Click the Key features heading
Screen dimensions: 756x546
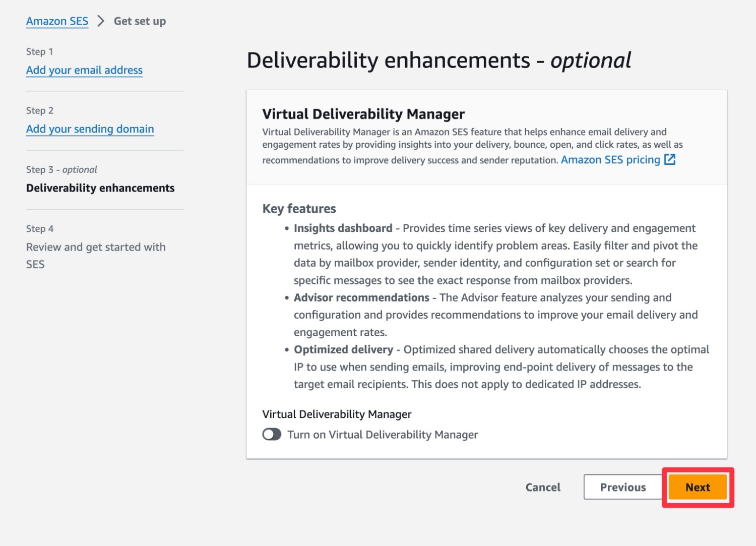tap(299, 209)
